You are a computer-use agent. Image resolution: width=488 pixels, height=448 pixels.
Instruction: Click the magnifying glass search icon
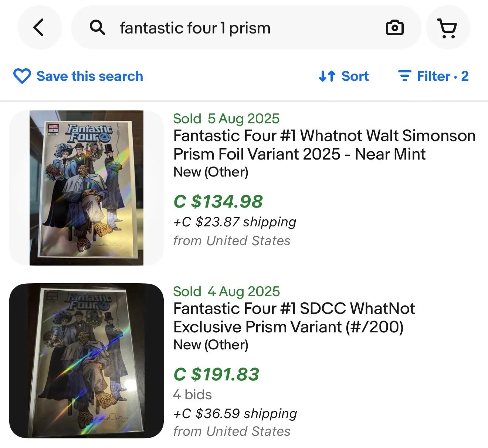coord(98,28)
